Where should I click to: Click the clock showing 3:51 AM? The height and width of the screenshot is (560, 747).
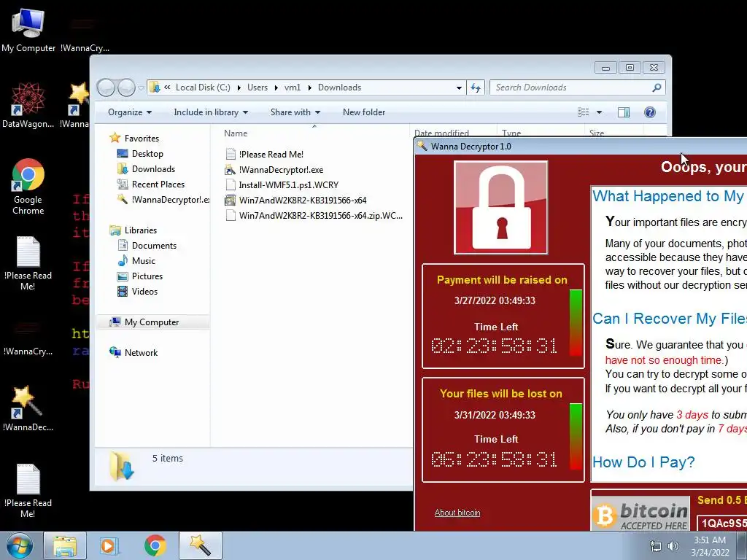point(710,540)
